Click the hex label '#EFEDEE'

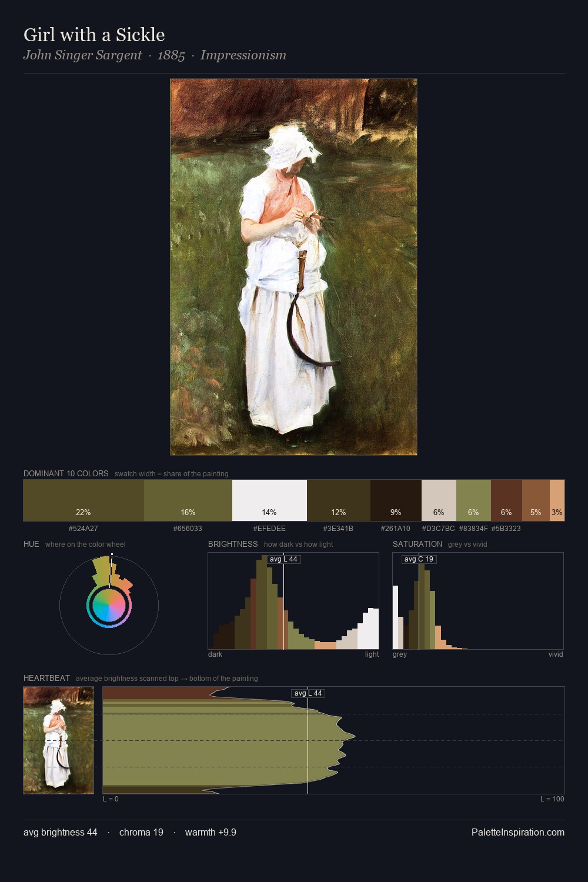[269, 529]
